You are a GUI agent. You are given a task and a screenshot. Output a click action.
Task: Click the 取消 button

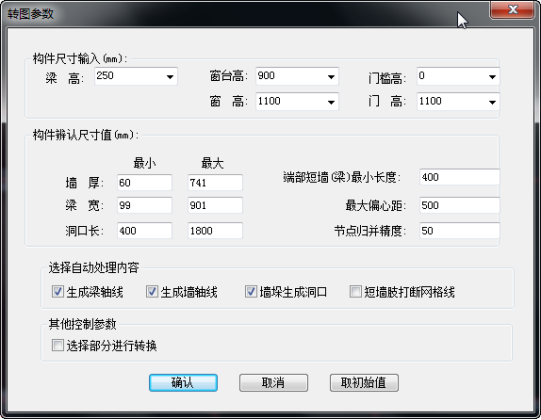[x=273, y=383]
